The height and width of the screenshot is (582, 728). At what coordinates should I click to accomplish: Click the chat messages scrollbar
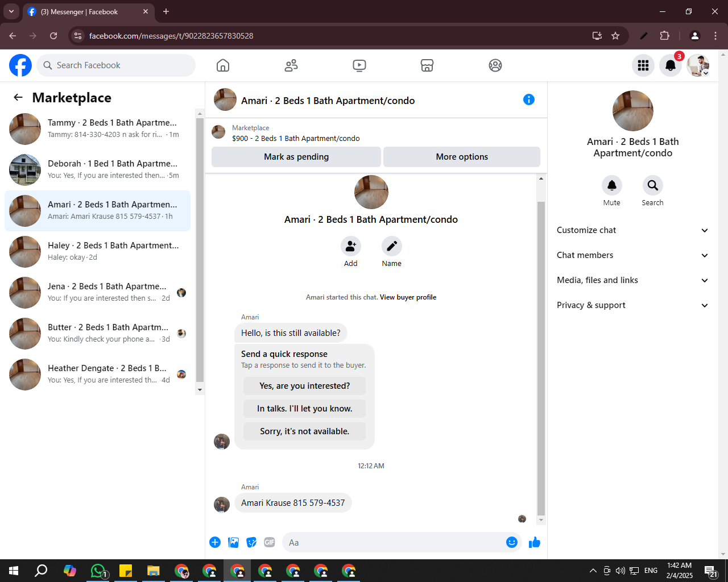point(541,358)
